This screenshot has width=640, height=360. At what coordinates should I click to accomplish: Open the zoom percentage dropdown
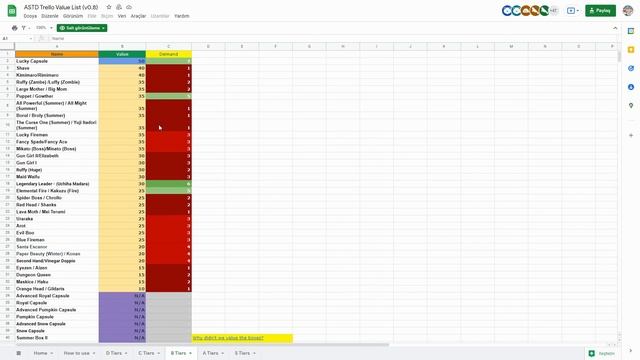pyautogui.click(x=44, y=28)
